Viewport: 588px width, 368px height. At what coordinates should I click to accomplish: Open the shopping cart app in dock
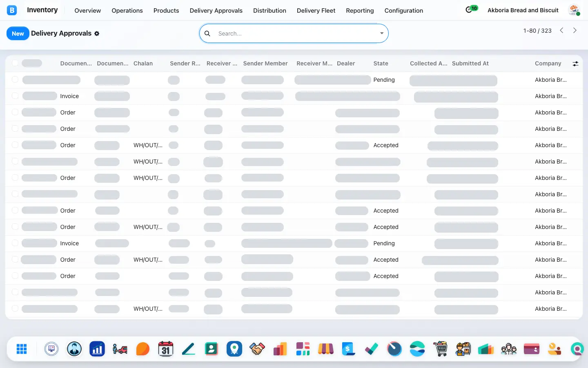440,349
